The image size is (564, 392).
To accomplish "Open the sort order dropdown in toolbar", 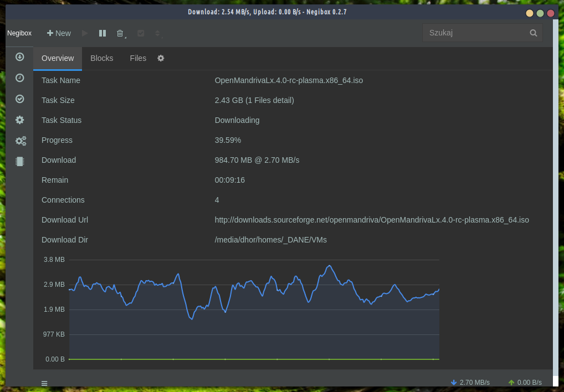I will pos(157,33).
